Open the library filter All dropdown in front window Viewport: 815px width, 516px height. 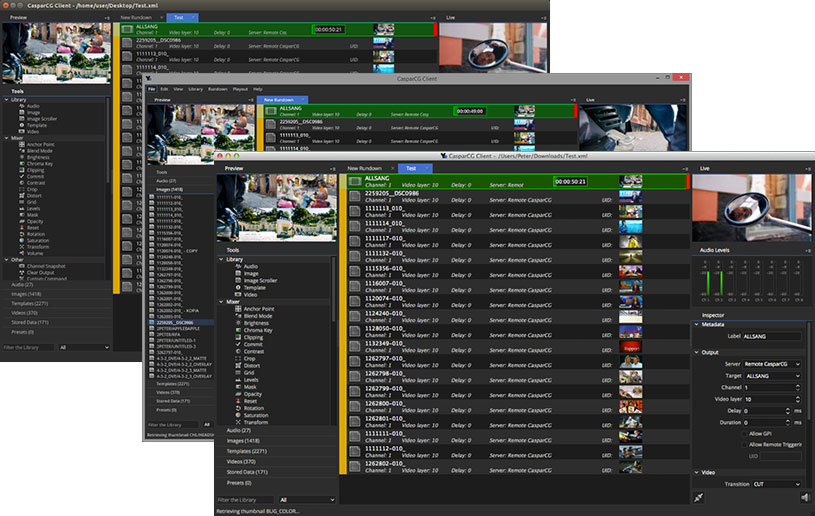(307, 500)
